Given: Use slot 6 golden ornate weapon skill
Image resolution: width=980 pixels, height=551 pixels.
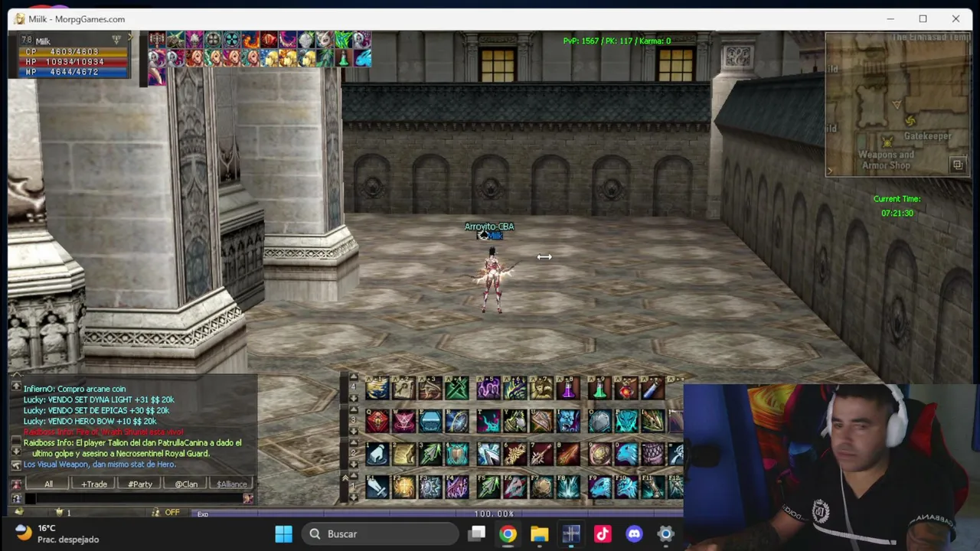Looking at the screenshot, I should pyautogui.click(x=515, y=454).
